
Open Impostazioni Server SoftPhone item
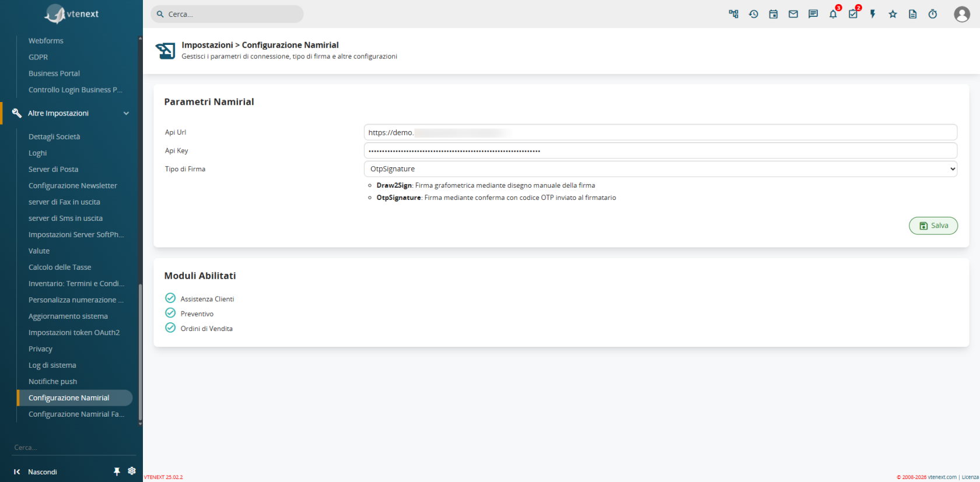click(x=76, y=235)
